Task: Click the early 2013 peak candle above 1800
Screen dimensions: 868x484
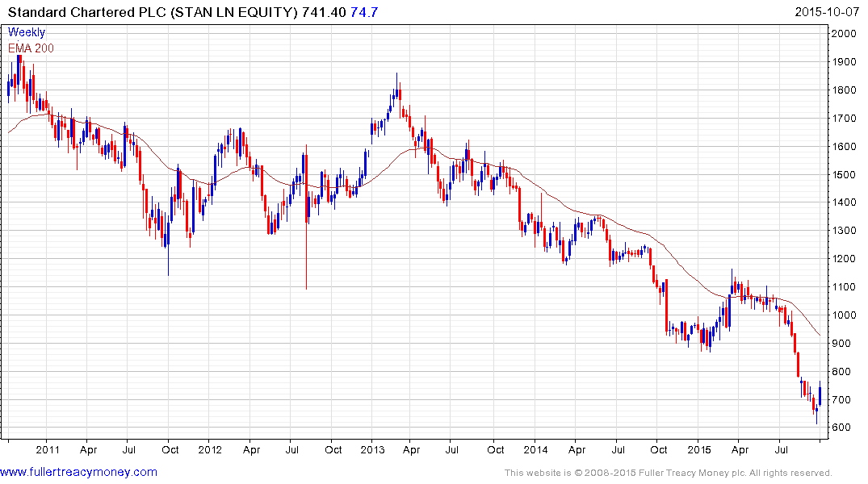Action: (396, 86)
